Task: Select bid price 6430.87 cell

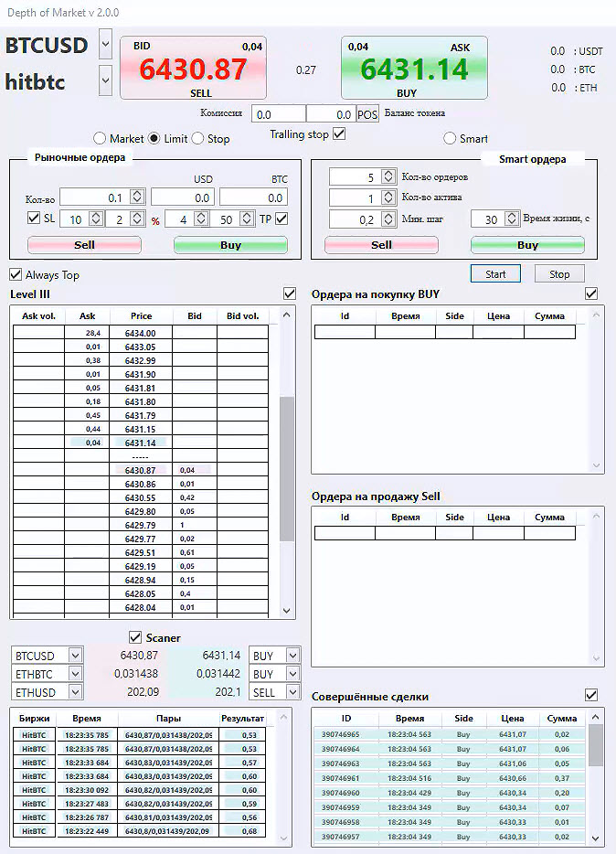Action: click(141, 470)
